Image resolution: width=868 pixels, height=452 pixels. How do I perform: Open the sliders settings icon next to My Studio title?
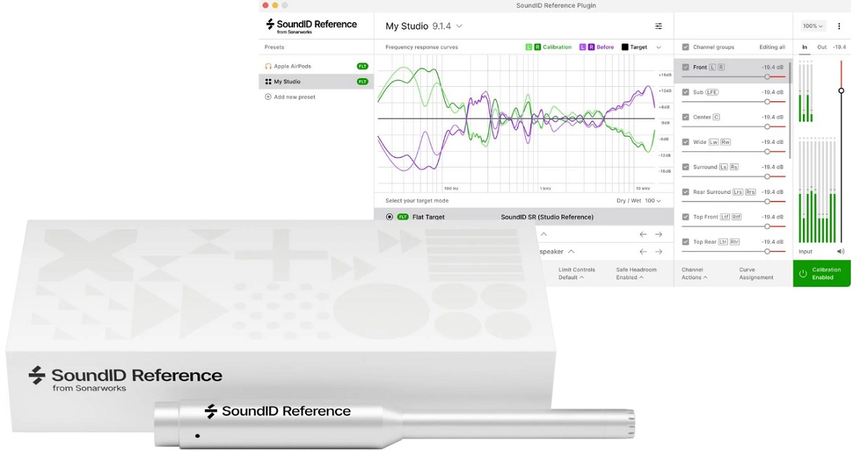pos(658,26)
